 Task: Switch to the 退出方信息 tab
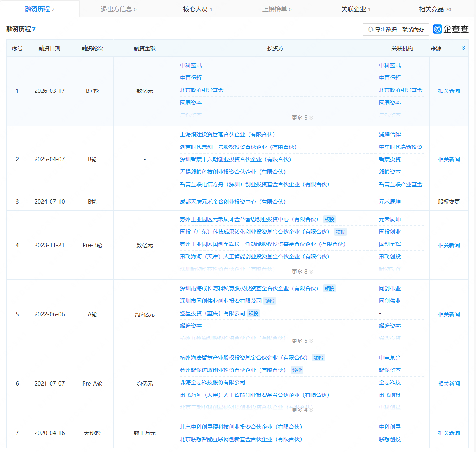[119, 9]
